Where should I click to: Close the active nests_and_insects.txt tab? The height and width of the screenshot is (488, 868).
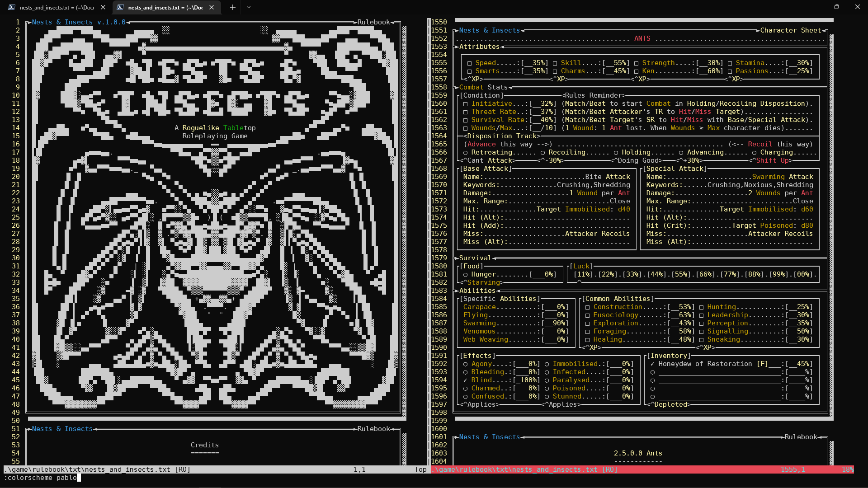(x=212, y=7)
